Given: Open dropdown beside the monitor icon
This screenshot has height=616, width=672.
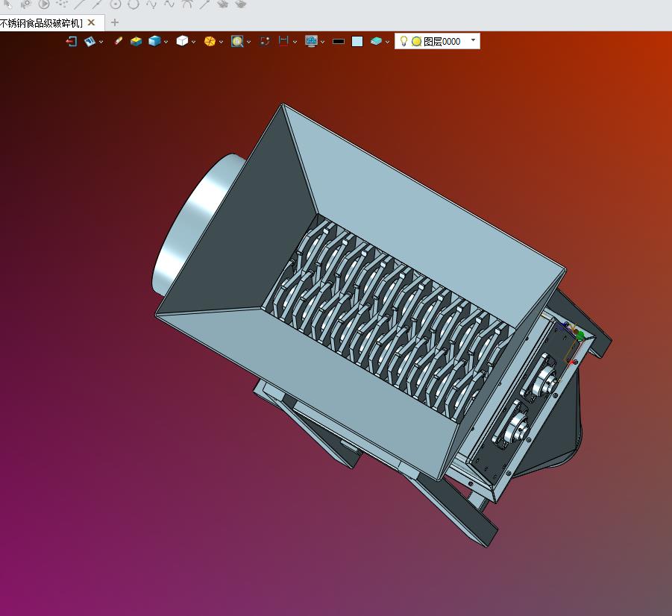Looking at the screenshot, I should tap(322, 42).
